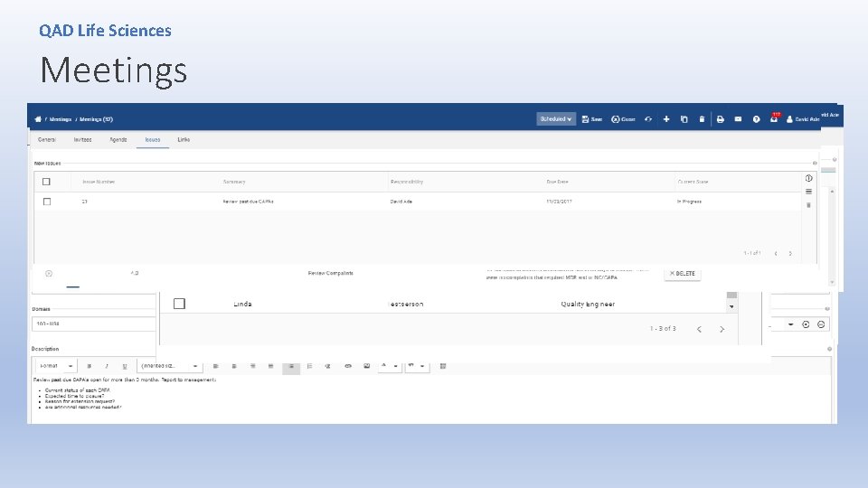Toggle the select-all checkbox in issues header
This screenshot has height=488, width=868.
pos(46,182)
